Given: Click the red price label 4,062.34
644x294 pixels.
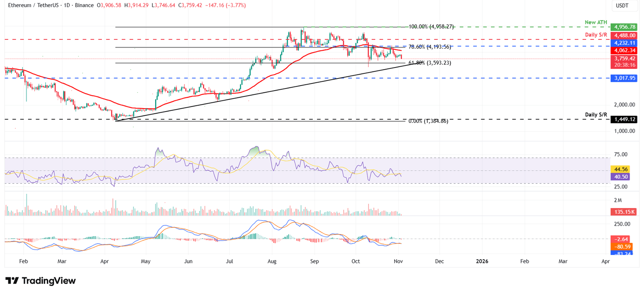Looking at the screenshot, I should (x=624, y=50).
